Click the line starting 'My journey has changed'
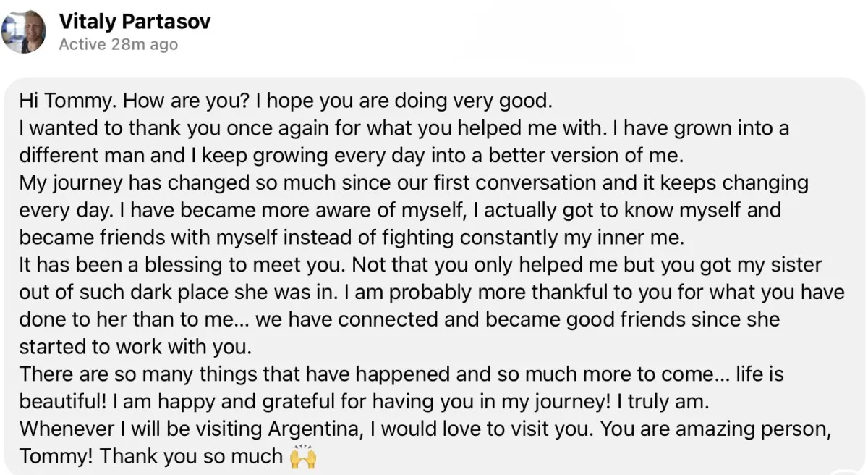 click(x=414, y=184)
